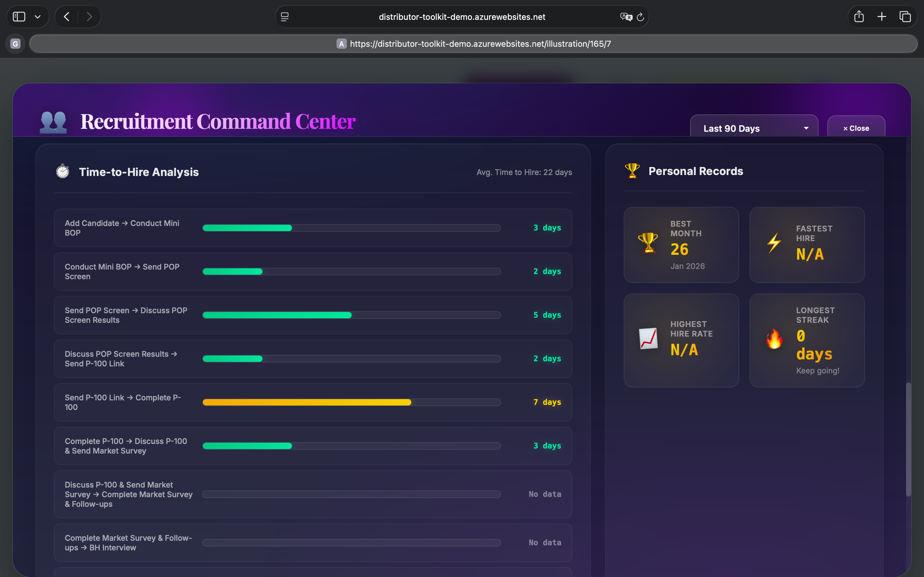This screenshot has height=577, width=924.
Task: Close the Recruitment Command Center panel
Action: click(x=856, y=128)
